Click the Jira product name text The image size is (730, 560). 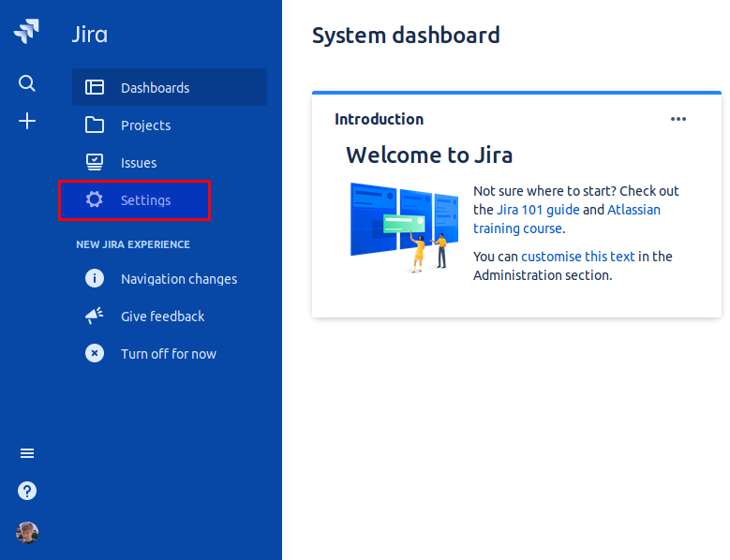89,35
